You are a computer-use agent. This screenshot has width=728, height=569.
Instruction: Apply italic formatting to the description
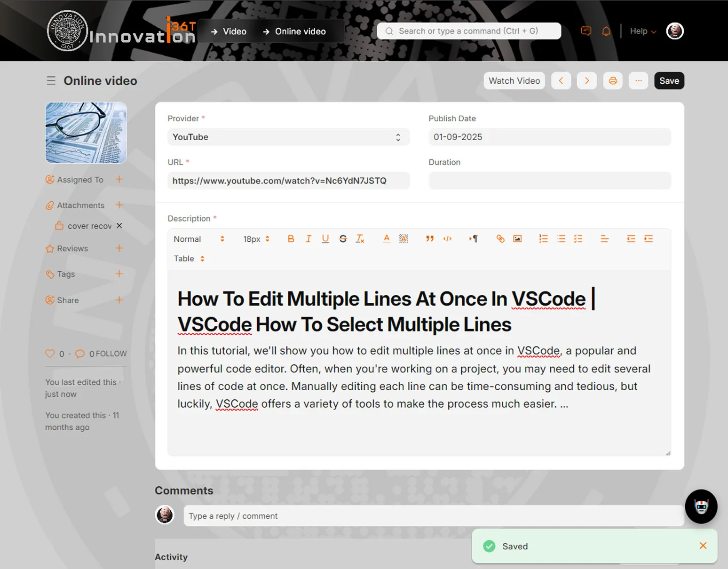click(x=308, y=239)
